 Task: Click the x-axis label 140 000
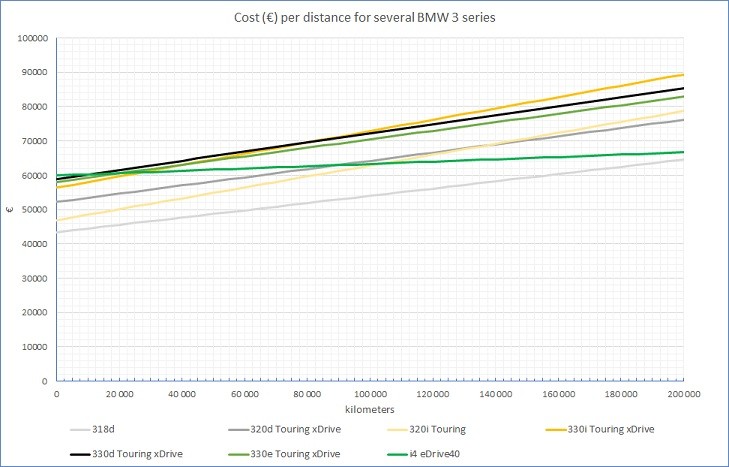pos(496,394)
